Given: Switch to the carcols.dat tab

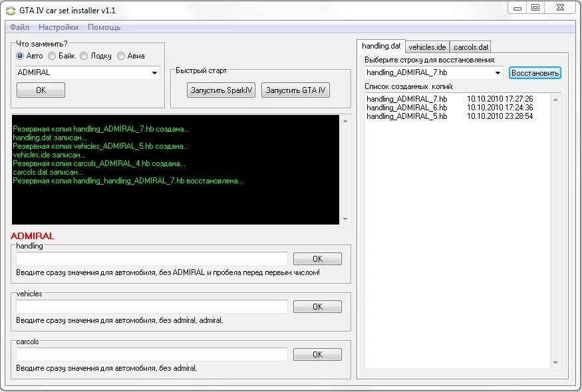Looking at the screenshot, I should coord(470,47).
